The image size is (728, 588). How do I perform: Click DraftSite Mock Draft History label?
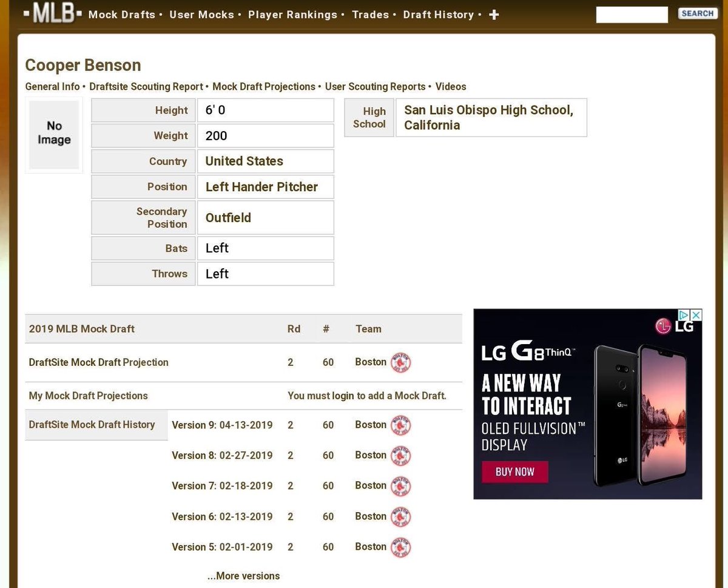click(x=92, y=425)
